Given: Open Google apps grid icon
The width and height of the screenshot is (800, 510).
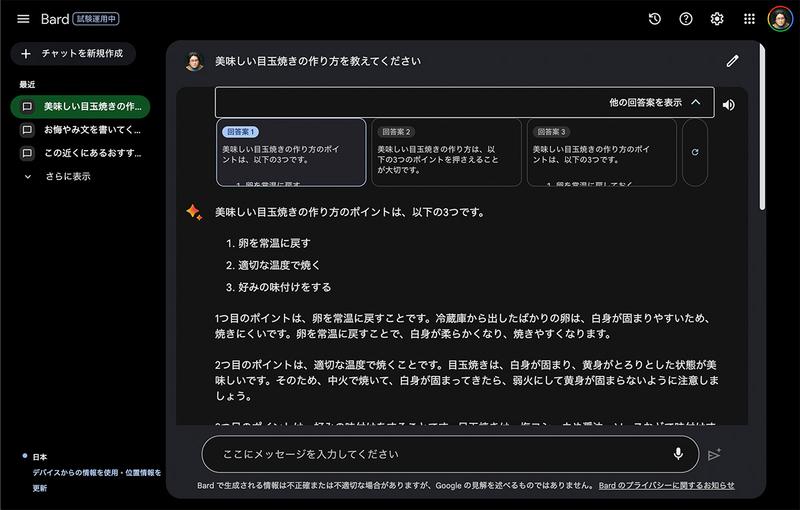Looking at the screenshot, I should click(x=749, y=19).
